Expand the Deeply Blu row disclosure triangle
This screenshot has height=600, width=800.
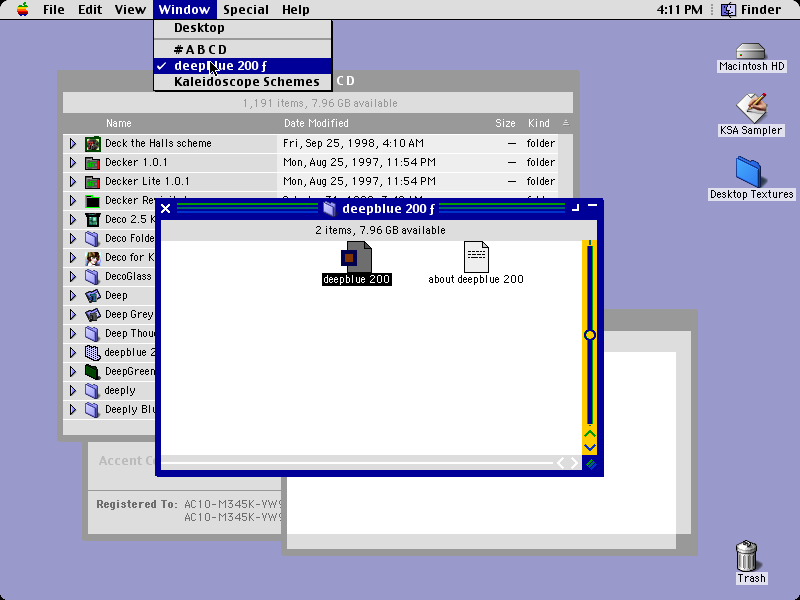pyautogui.click(x=73, y=410)
